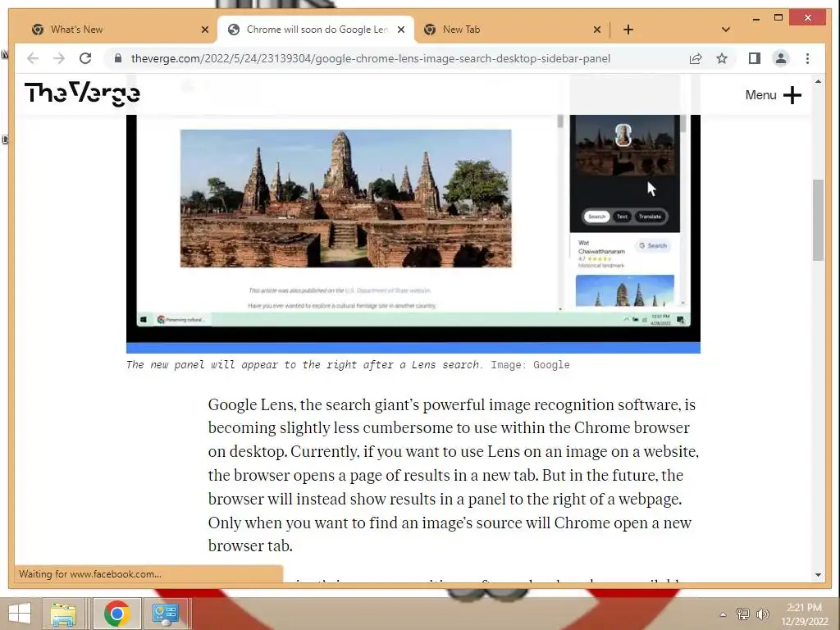The image size is (840, 630).
Task: Click the scrollbar down arrow
Action: [818, 575]
